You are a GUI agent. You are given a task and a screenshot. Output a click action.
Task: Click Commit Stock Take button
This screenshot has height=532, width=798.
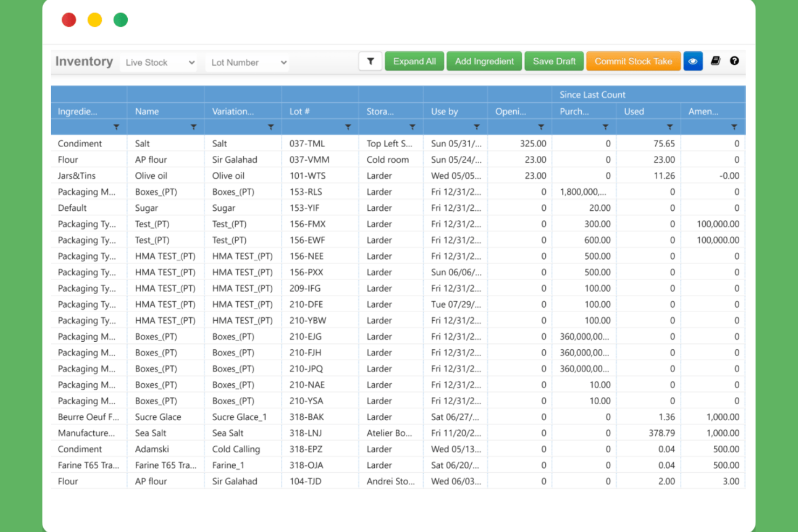coord(634,61)
